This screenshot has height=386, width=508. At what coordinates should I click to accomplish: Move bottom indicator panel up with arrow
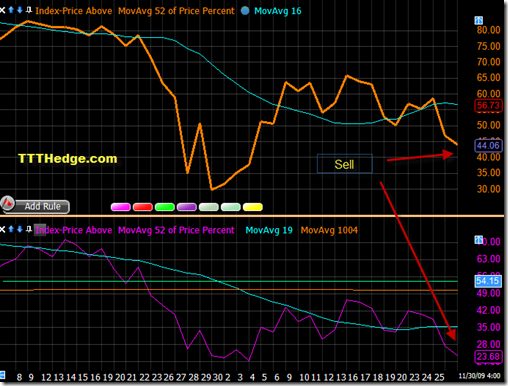[x=11, y=229]
